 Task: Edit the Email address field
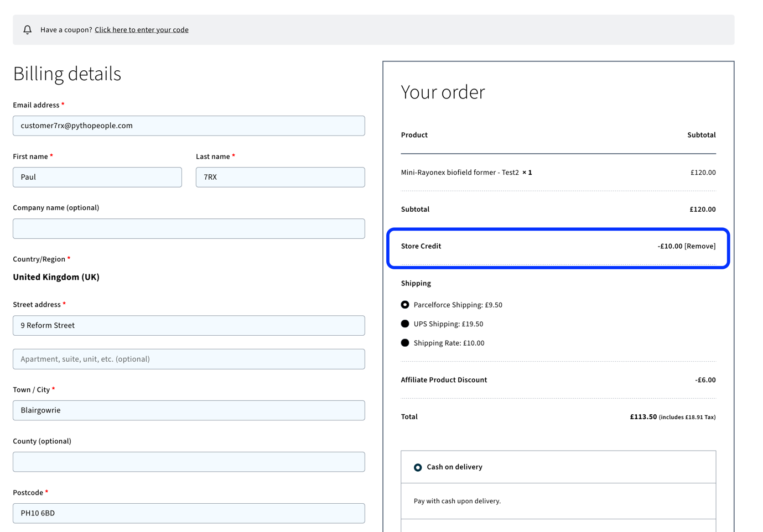(x=189, y=126)
